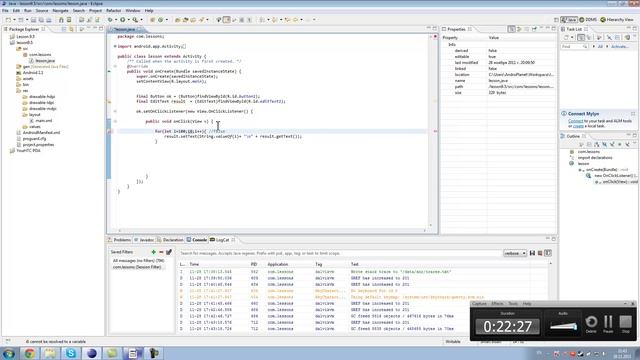
Task: Open the File menu
Action: (5, 11)
